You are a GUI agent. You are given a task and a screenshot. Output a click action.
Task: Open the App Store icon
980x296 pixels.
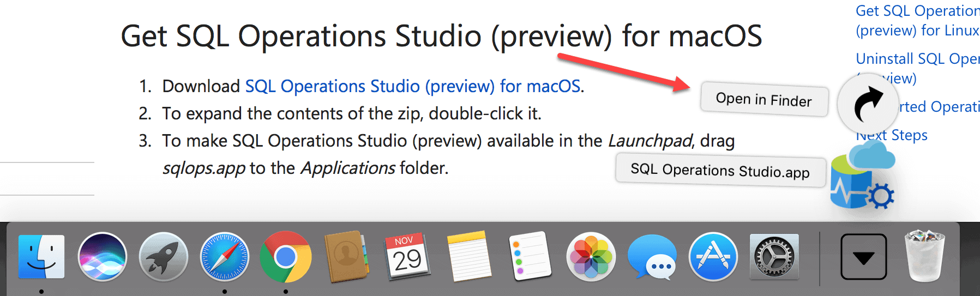[713, 257]
